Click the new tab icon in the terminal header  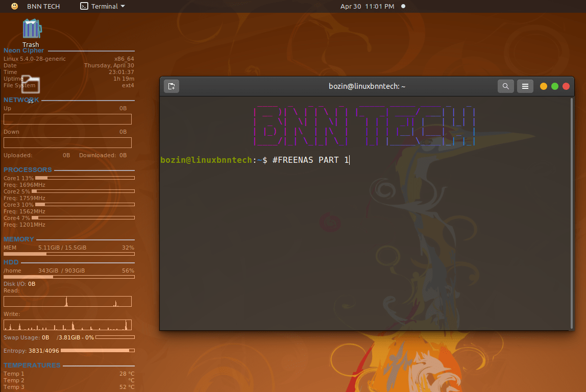(171, 86)
